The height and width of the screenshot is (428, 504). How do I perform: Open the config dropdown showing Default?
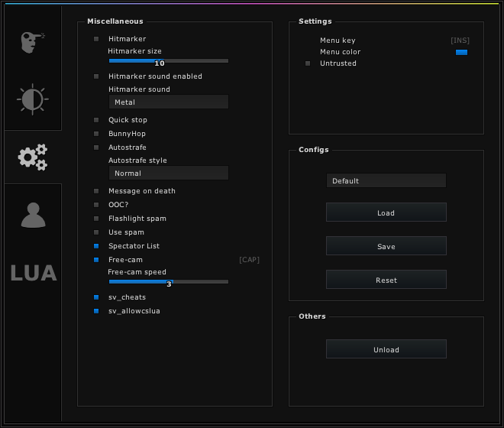click(386, 180)
